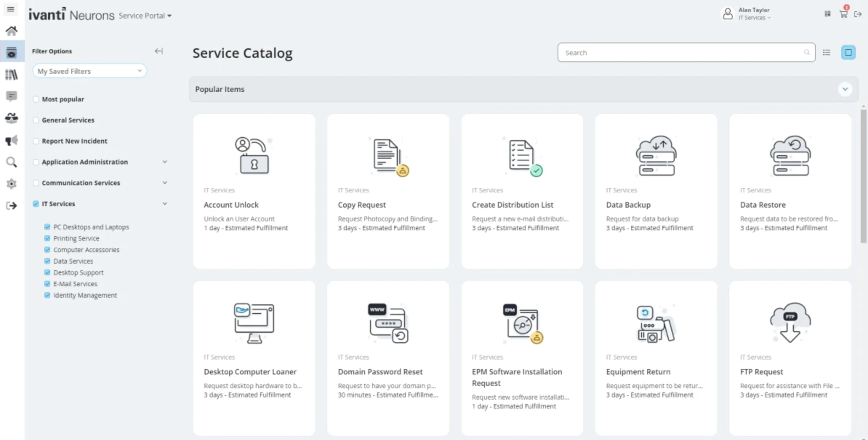Open the Create Distribution List title
Viewport: 868px width, 440px height.
(x=513, y=205)
